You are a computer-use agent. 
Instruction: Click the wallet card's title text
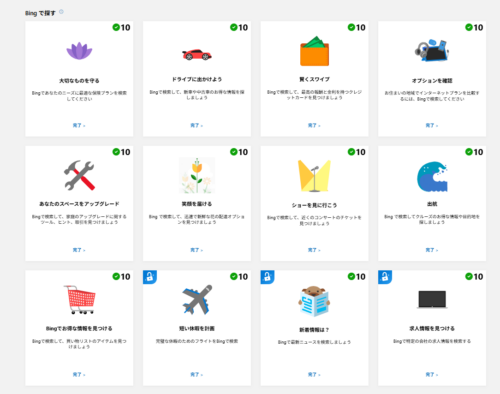[x=314, y=79]
